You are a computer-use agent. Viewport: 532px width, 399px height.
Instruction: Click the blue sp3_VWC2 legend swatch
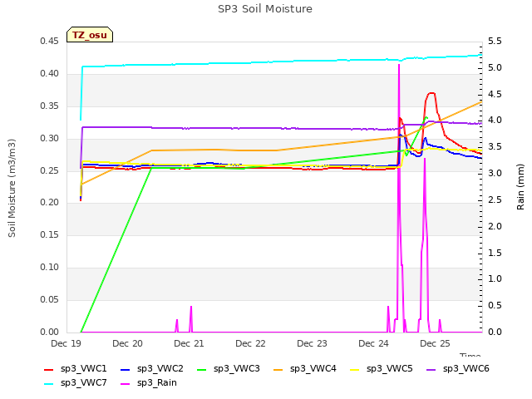pyautogui.click(x=126, y=369)
